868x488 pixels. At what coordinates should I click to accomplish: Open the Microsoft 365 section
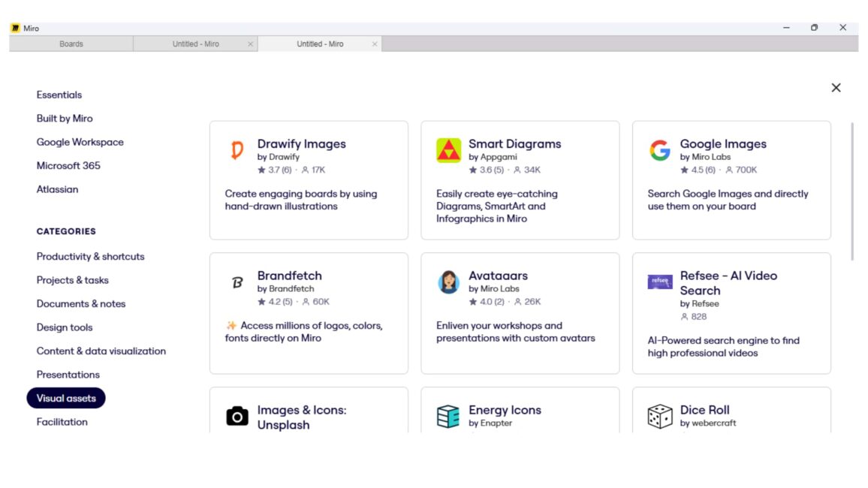tap(68, 166)
